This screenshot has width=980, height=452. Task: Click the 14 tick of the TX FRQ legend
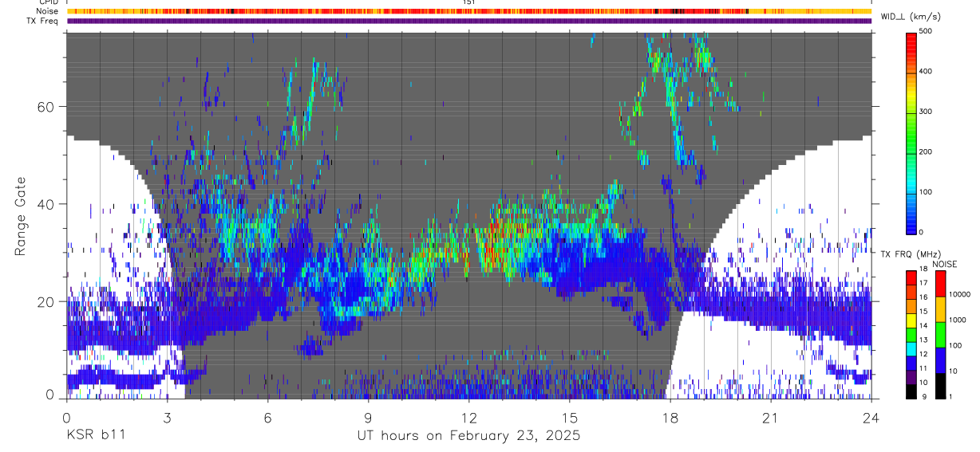point(924,327)
